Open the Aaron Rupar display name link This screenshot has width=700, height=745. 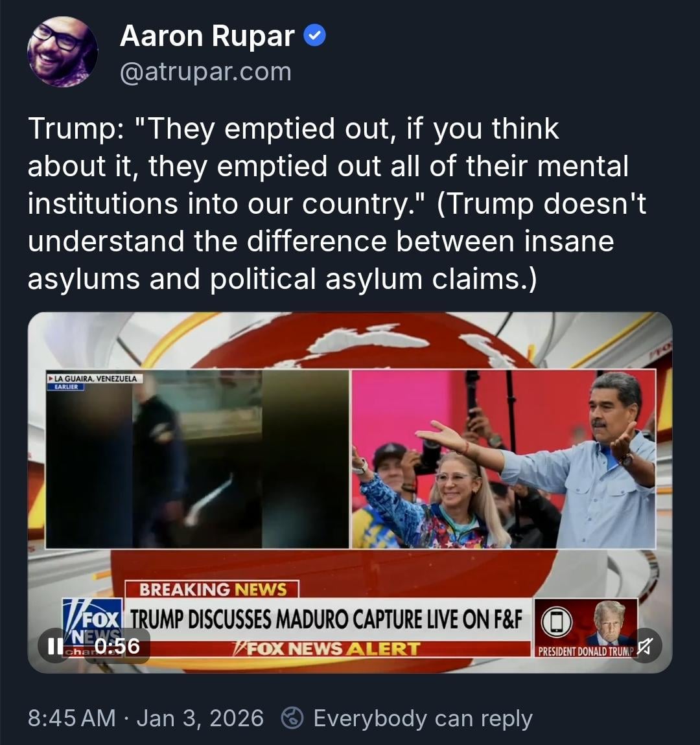click(x=207, y=36)
